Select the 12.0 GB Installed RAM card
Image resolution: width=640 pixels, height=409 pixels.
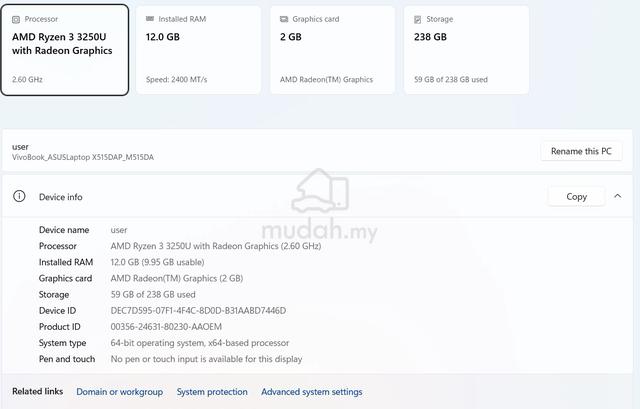[x=198, y=50]
